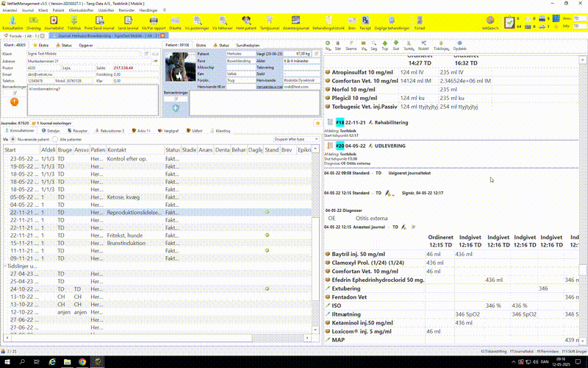Open Journaltekst from the toolbar
The width and height of the screenshot is (588, 368).
(54, 23)
